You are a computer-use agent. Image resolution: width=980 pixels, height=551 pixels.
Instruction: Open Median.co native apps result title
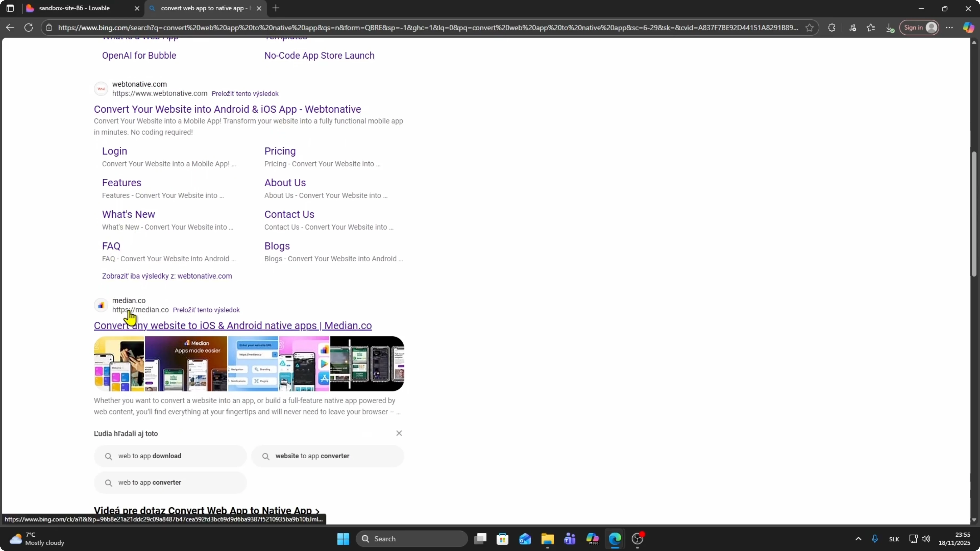point(233,326)
